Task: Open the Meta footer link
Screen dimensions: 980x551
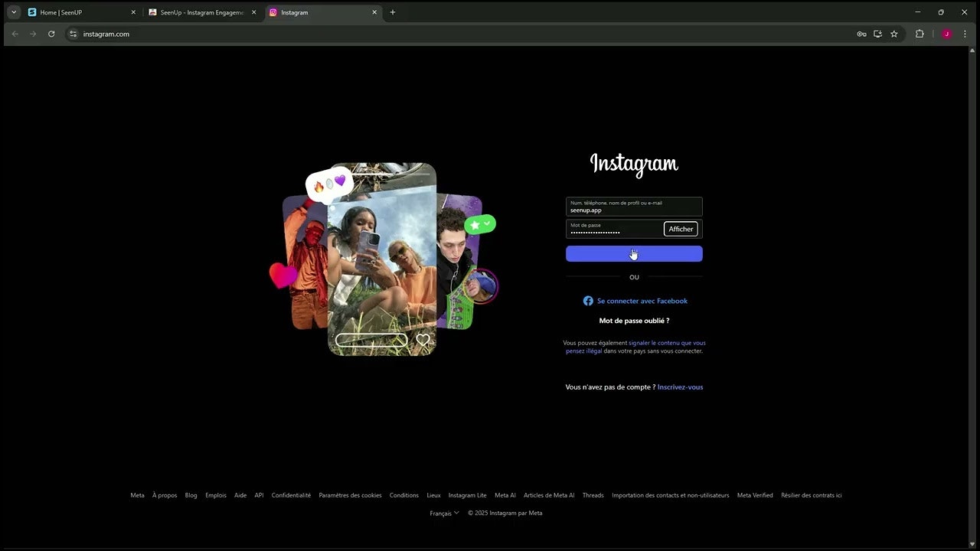Action: [137, 495]
